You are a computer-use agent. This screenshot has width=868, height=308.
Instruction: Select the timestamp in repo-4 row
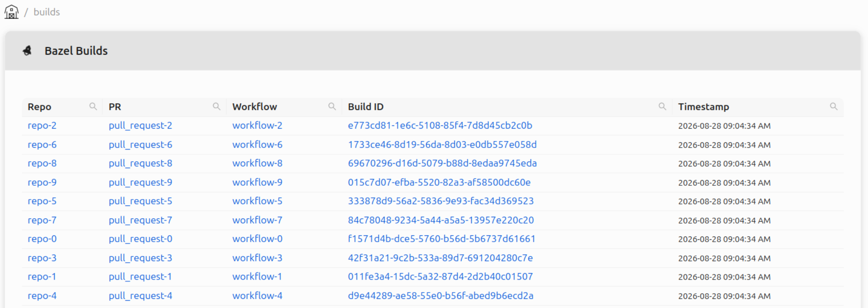point(724,296)
